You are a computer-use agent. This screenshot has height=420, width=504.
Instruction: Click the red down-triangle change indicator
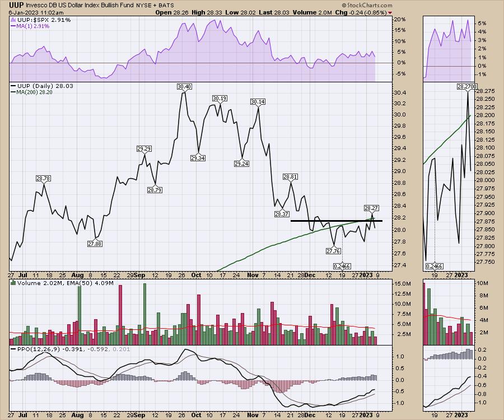pos(390,13)
